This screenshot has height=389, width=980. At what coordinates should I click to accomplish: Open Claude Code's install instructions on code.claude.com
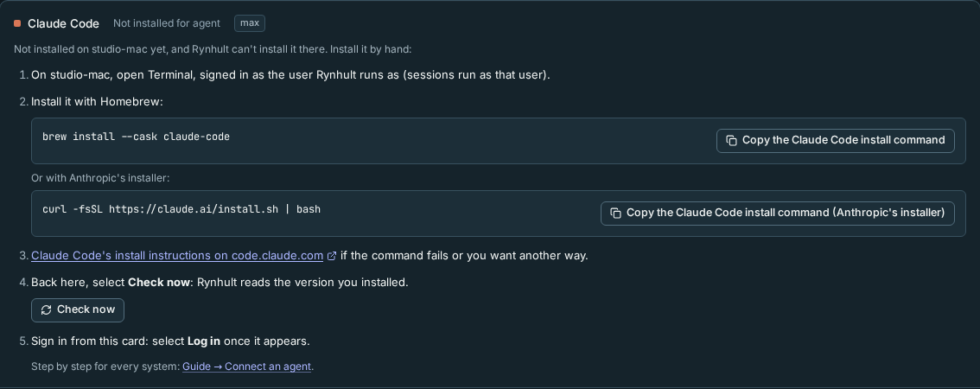click(177, 256)
